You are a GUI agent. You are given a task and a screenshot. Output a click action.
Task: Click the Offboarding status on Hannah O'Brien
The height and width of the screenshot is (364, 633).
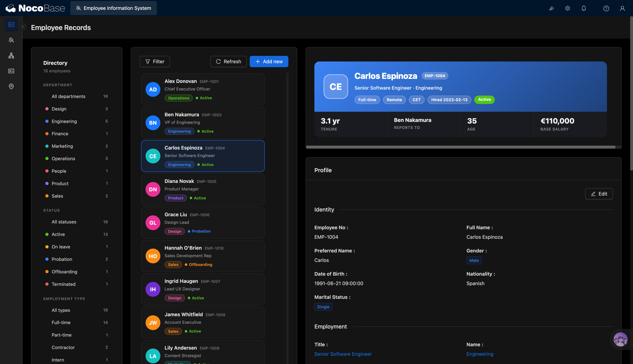point(198,265)
